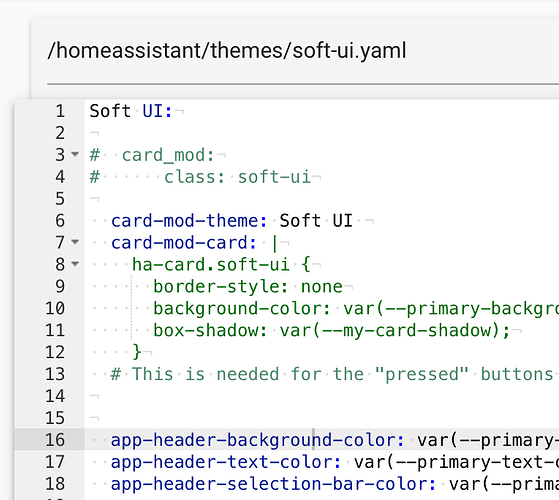Collapse the card-mod-card fold on line 7
The width and height of the screenshot is (559, 500).
(75, 242)
